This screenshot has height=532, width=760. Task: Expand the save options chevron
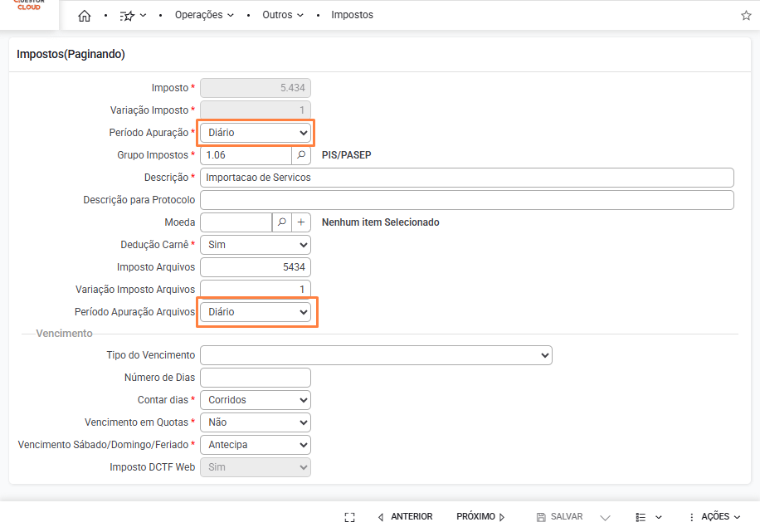coord(605,517)
